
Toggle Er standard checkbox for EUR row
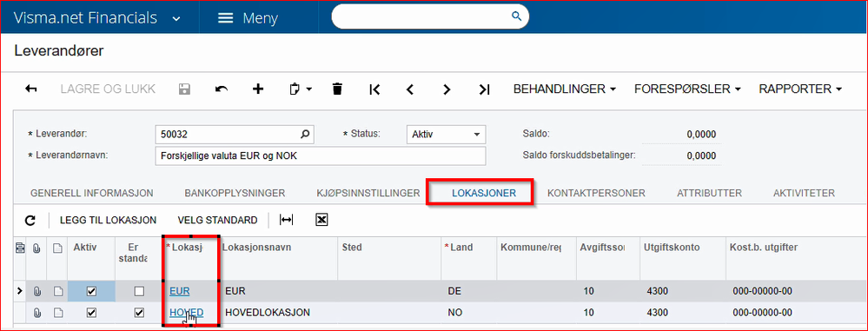point(140,290)
